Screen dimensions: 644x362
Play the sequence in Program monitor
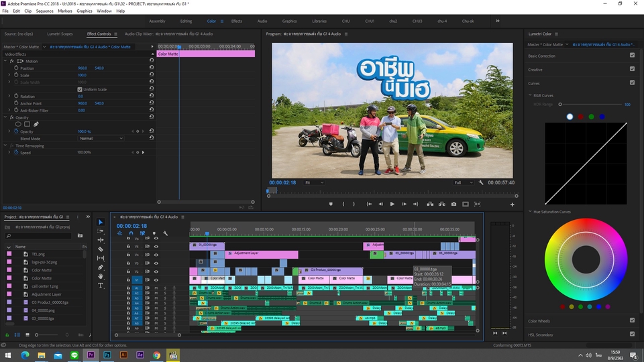[392, 204]
